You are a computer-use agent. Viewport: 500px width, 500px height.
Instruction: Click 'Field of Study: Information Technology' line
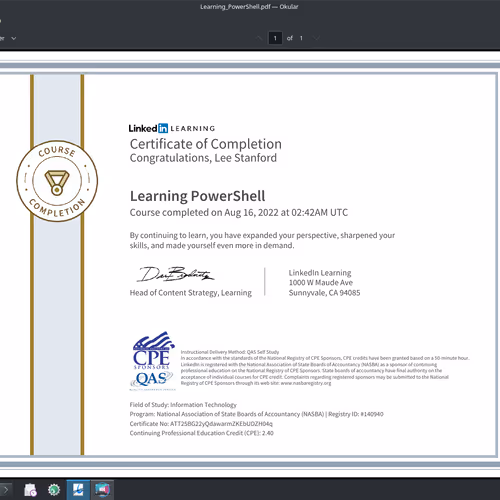pyautogui.click(x=183, y=405)
